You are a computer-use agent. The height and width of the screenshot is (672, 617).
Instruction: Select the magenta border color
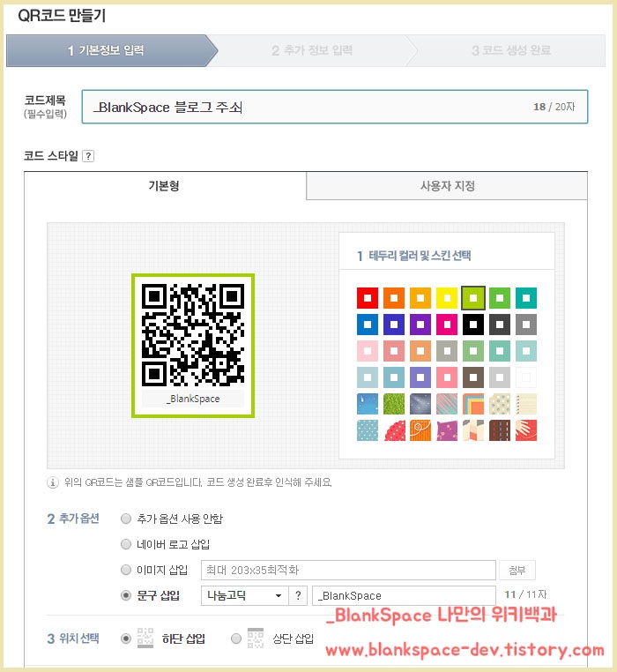pos(447,325)
